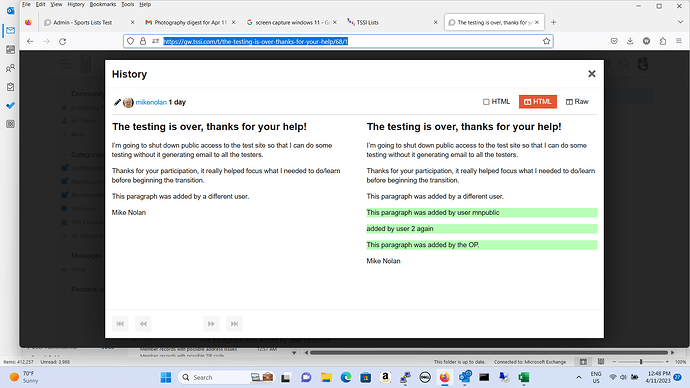Open More Apps grid in Outlook sidebar
Viewport: 690px width, 388px height.
pos(11,124)
